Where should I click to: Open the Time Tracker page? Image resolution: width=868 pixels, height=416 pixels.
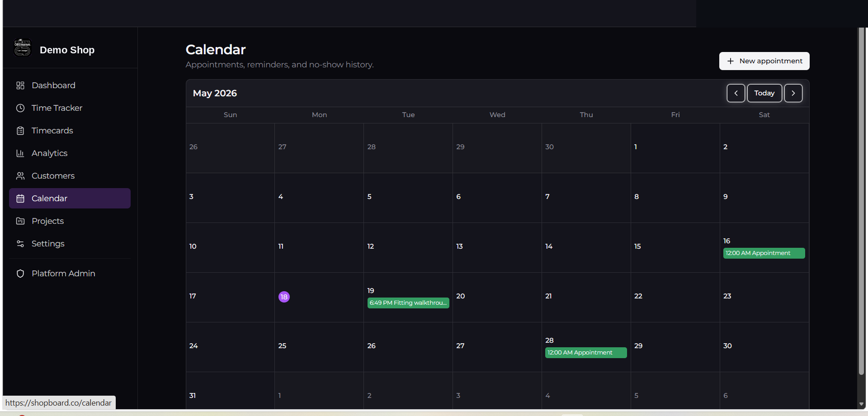[70, 108]
